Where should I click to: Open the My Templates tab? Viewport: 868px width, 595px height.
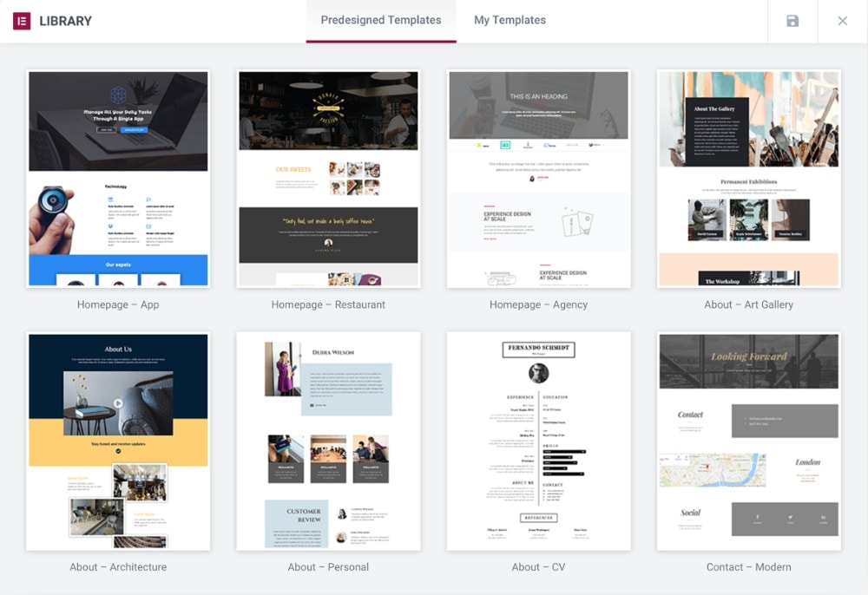510,21
